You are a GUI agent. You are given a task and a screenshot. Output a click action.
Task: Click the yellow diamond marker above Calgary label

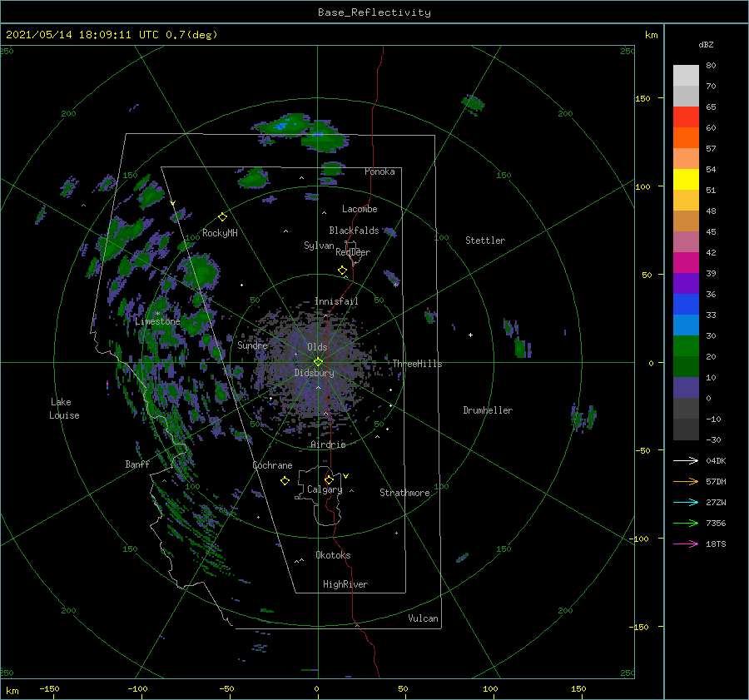click(x=329, y=479)
